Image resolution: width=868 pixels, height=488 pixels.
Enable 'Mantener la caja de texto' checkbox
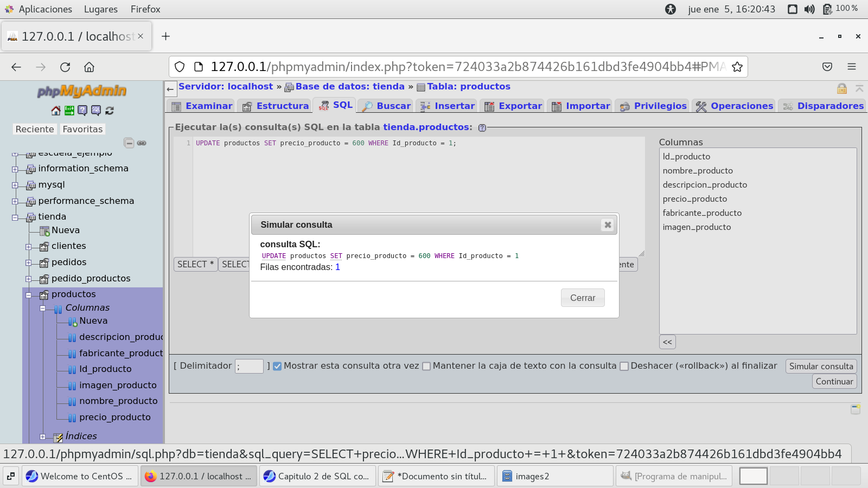(426, 367)
